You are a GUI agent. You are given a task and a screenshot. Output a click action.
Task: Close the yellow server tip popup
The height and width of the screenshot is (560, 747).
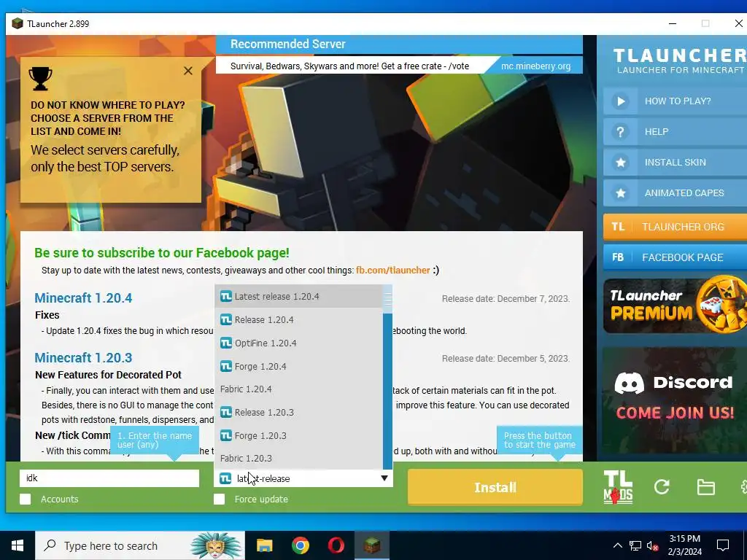pyautogui.click(x=188, y=71)
